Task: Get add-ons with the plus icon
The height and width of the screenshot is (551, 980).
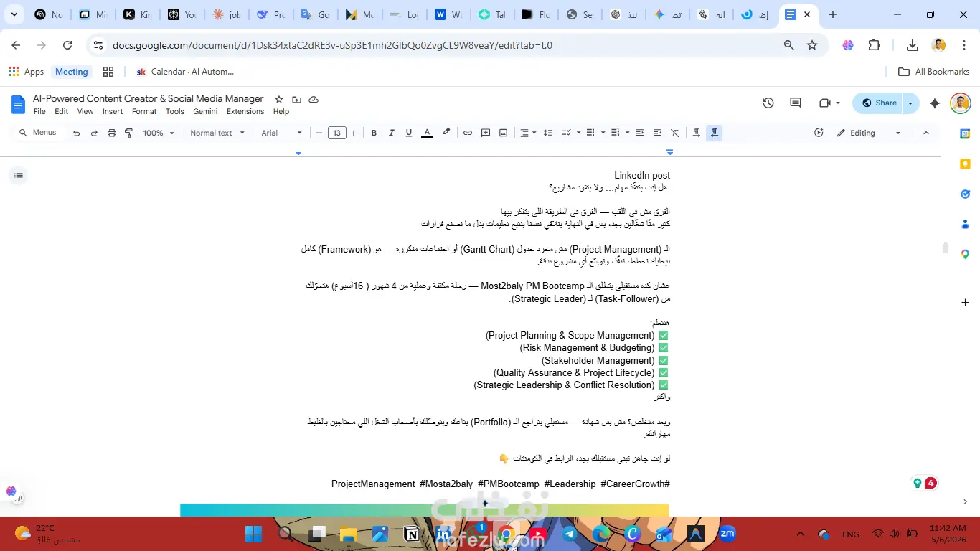Action: [966, 303]
